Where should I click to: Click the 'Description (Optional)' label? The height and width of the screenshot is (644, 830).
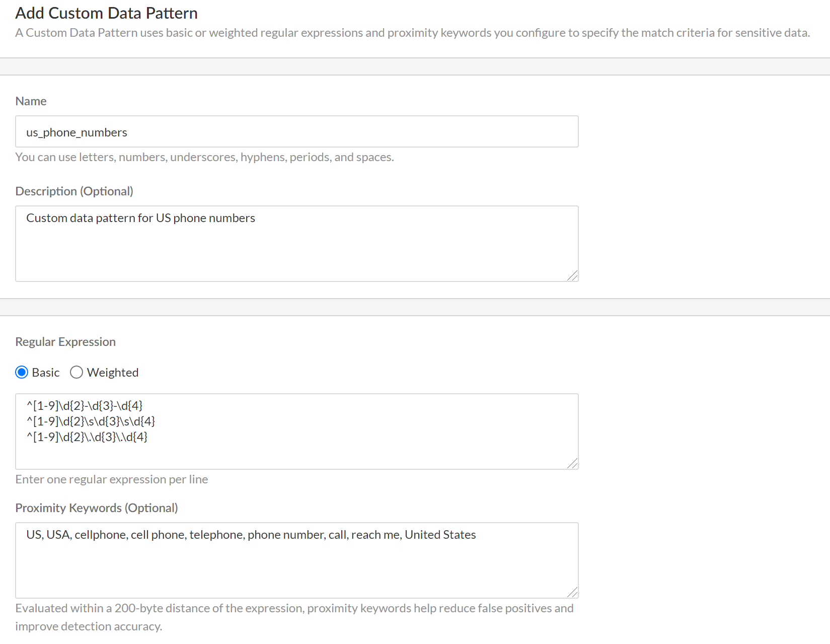(x=74, y=191)
